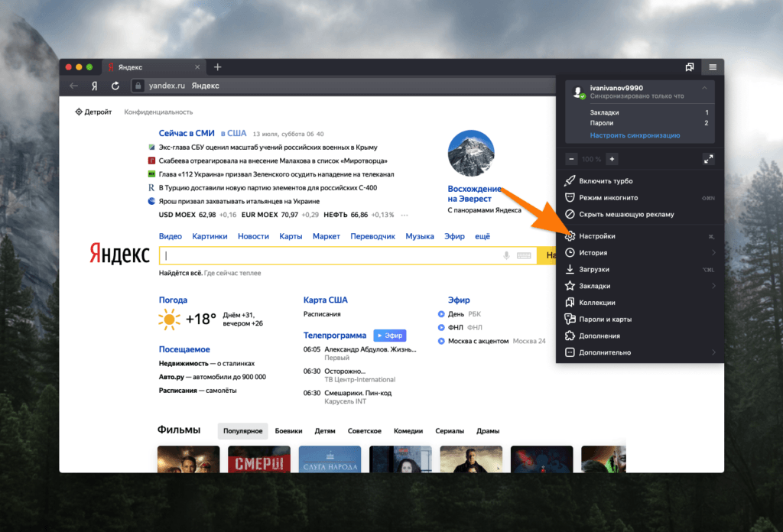Select История menu entry
The image size is (783, 532).
coord(640,252)
